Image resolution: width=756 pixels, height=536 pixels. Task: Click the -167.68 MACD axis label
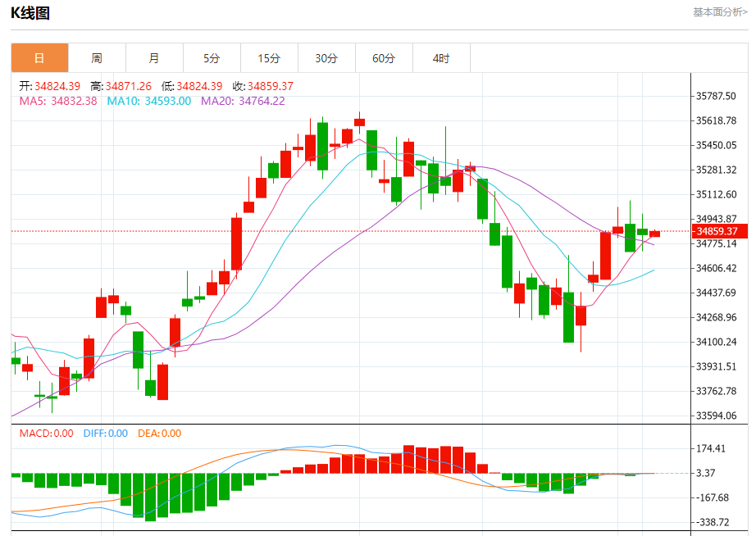712,498
